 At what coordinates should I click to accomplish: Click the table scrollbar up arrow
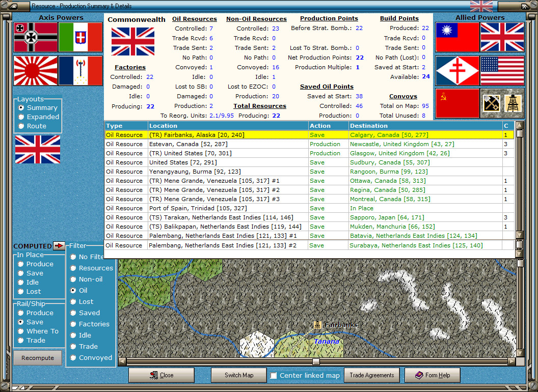click(x=520, y=125)
